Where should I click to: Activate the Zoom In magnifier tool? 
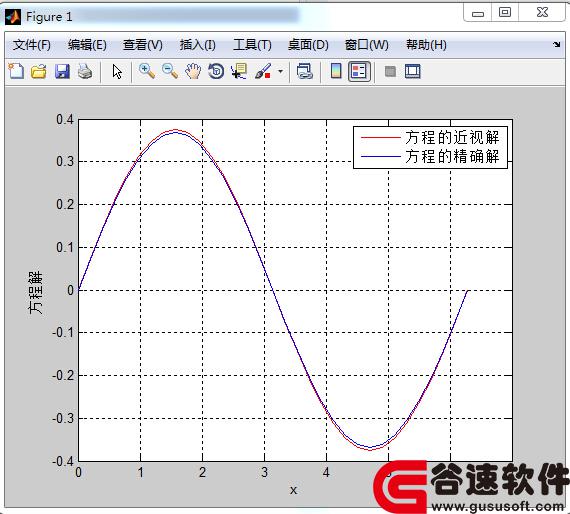[147, 71]
